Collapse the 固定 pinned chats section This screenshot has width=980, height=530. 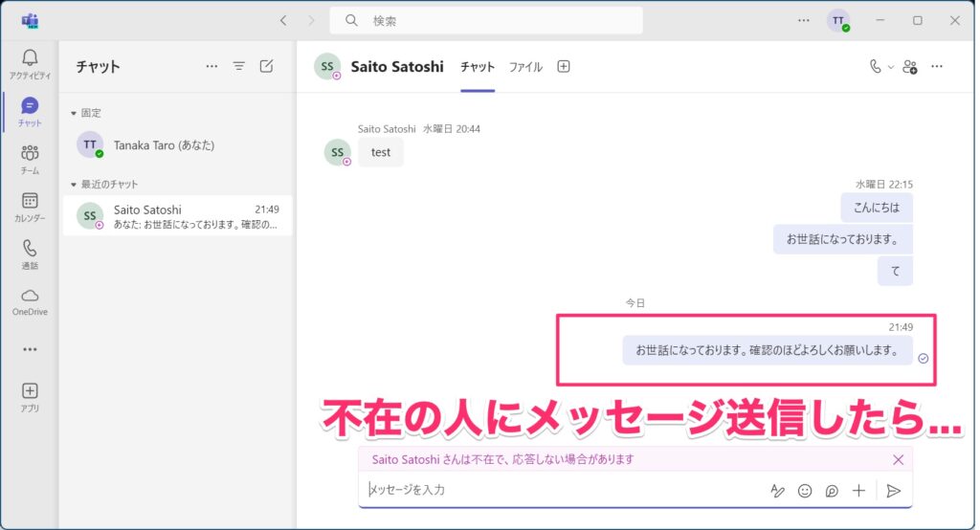point(74,113)
